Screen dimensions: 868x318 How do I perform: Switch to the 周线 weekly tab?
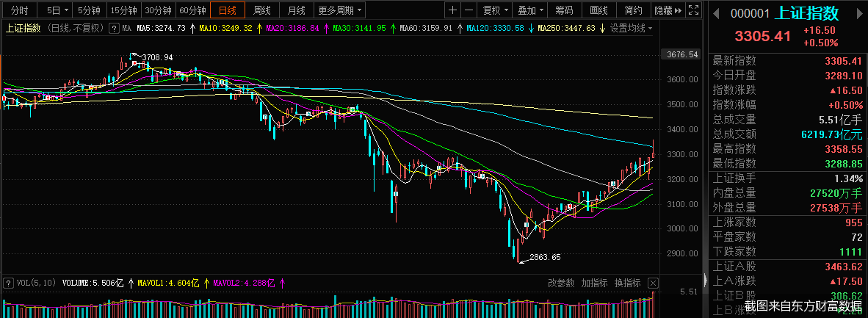coord(262,10)
